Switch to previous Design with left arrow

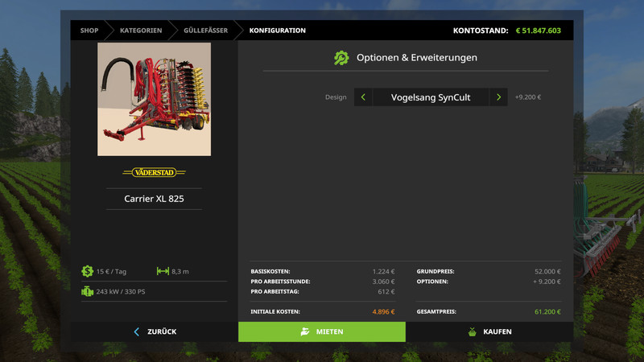tap(363, 97)
